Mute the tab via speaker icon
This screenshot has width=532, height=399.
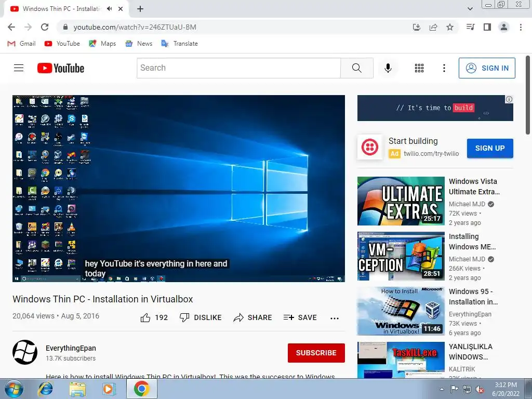(x=109, y=9)
